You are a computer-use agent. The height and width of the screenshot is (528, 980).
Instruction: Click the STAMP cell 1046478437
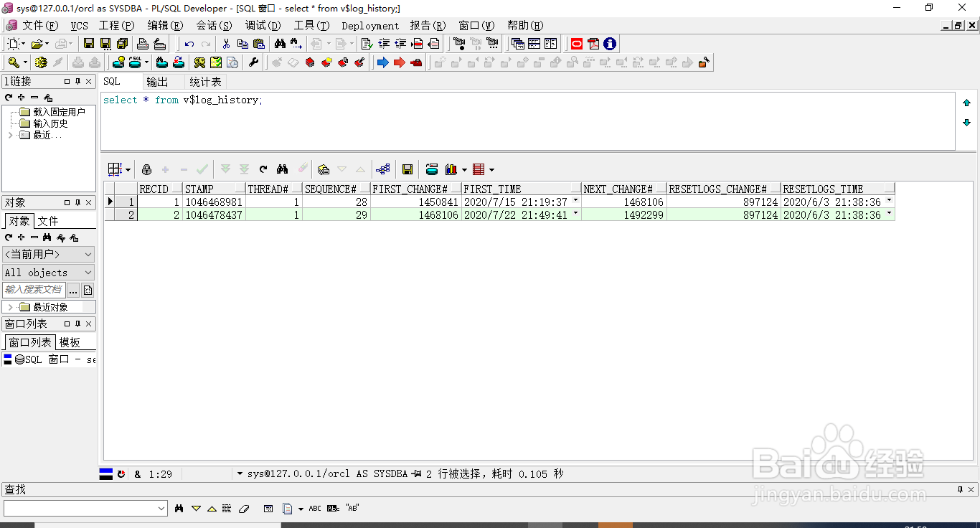click(x=215, y=214)
